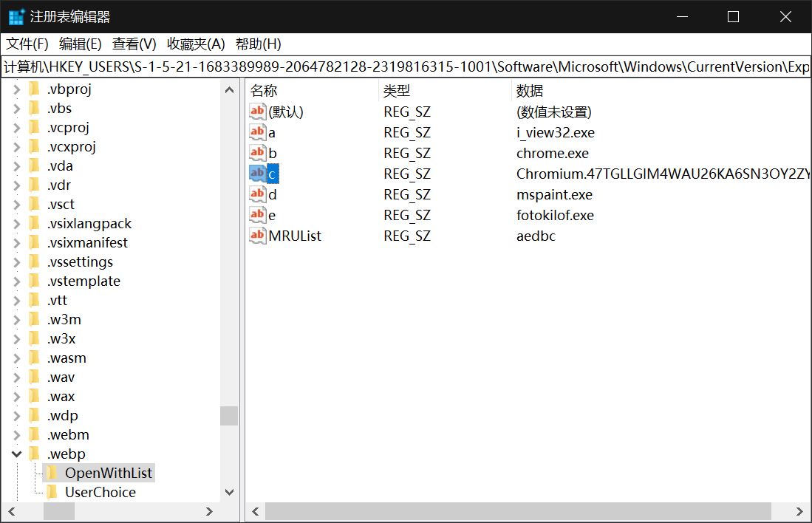Expand the .webm key arrow
Image resolution: width=812 pixels, height=523 pixels.
[x=16, y=435]
